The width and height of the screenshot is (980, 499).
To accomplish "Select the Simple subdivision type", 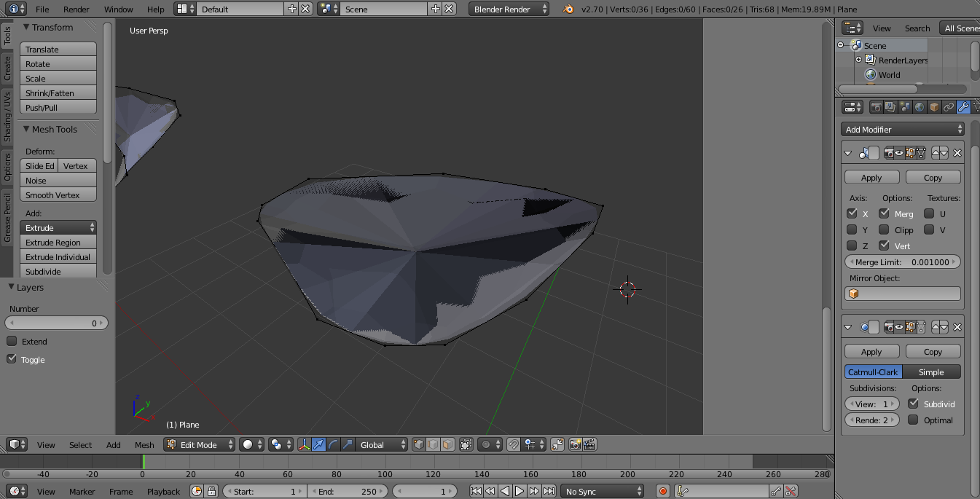I will pos(931,372).
